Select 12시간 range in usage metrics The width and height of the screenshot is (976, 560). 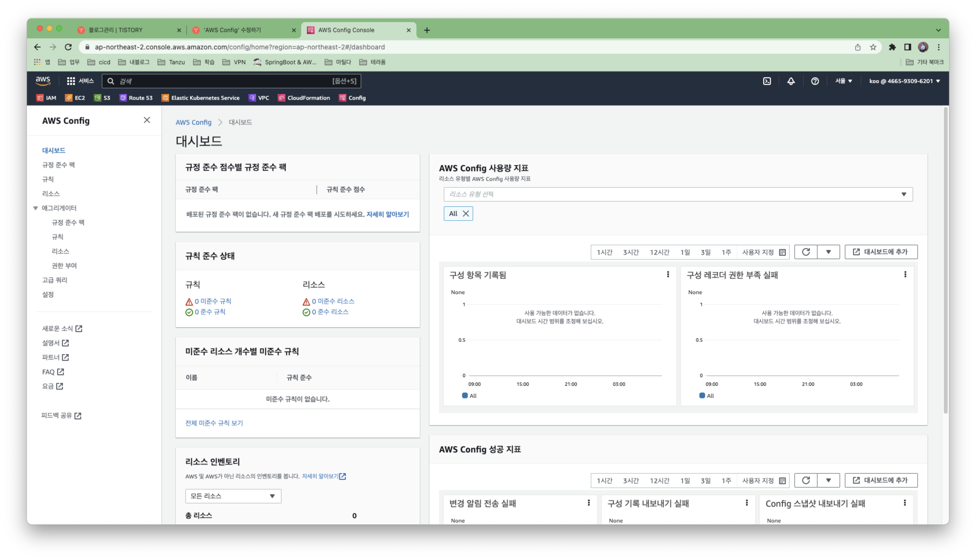(659, 252)
